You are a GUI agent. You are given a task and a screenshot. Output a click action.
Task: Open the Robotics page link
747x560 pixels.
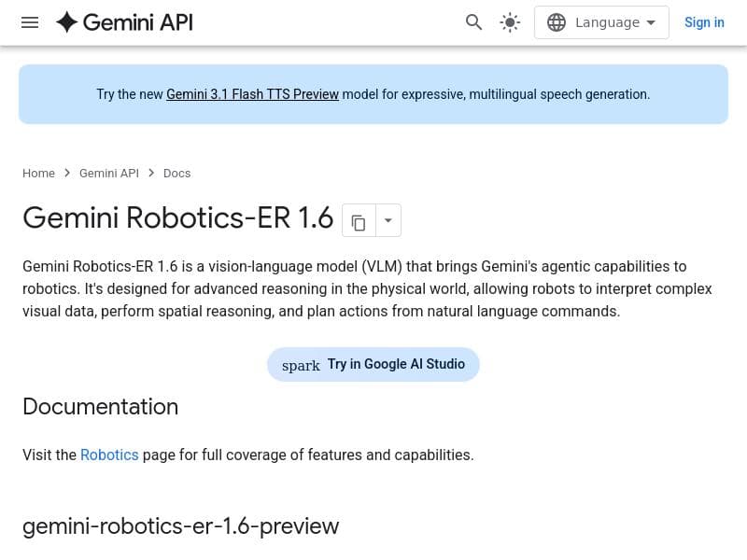pyautogui.click(x=109, y=455)
